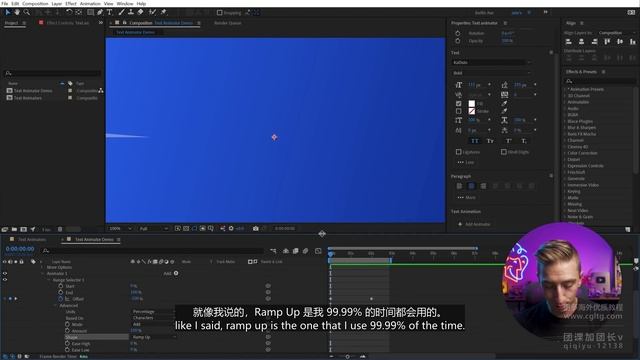Click the All Caps TT button
This screenshot has width=640, height=360.
click(x=475, y=141)
